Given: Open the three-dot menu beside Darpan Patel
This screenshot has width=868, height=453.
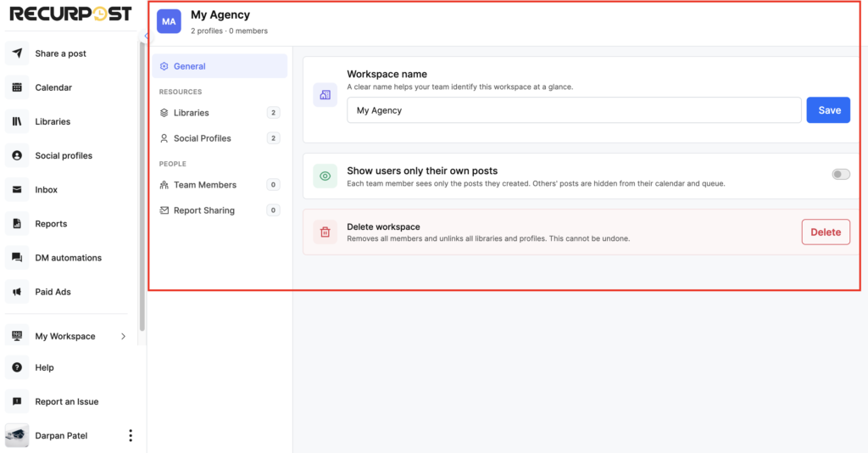Looking at the screenshot, I should [131, 435].
